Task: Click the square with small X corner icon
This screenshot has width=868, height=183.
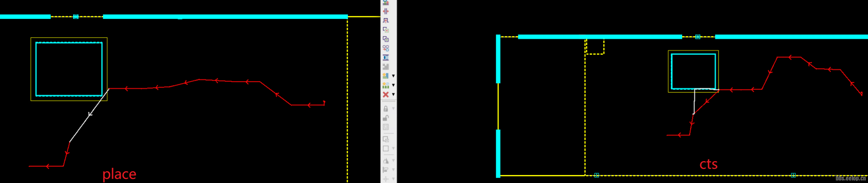Action: pyautogui.click(x=386, y=139)
